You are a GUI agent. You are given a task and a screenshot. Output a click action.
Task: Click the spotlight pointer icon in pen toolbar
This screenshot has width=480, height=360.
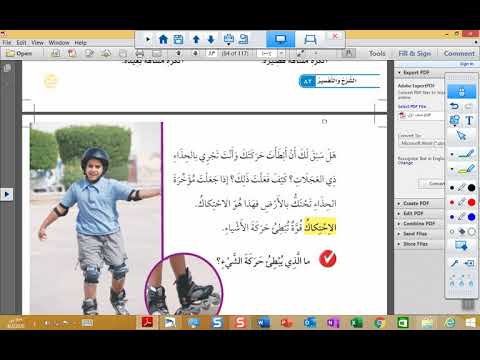click(455, 263)
